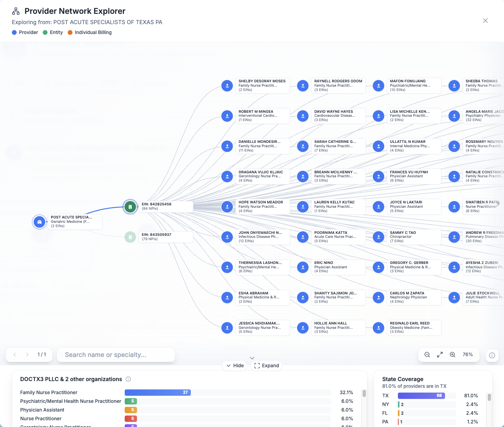This screenshot has width=504, height=427.
Task: Collapse the panel with the chevron above Hide
Action: click(x=252, y=358)
